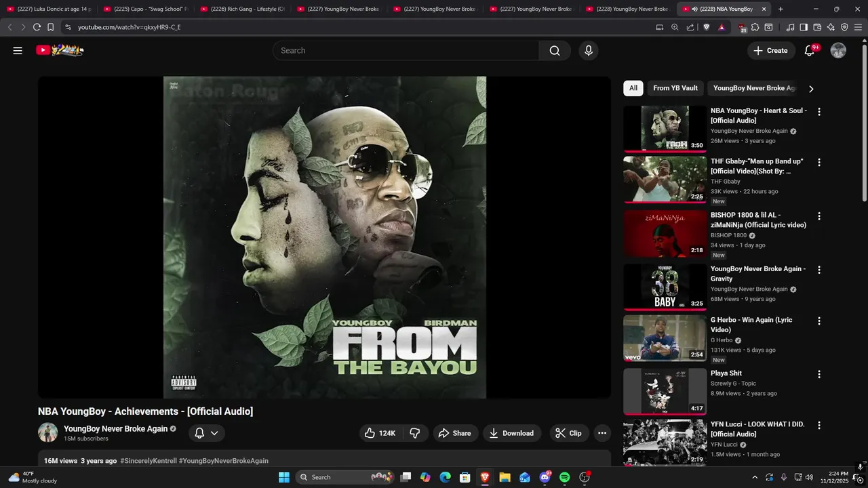Open the YouTube guide hamburger menu

click(x=18, y=51)
